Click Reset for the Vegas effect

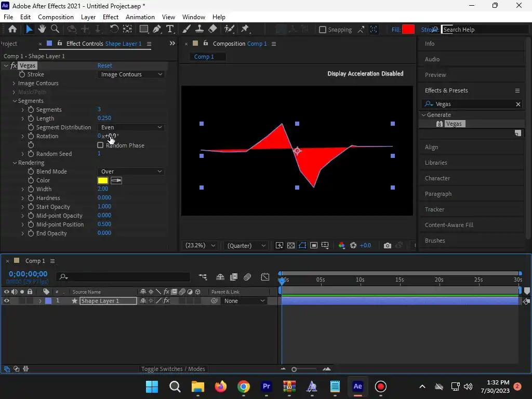(x=104, y=65)
